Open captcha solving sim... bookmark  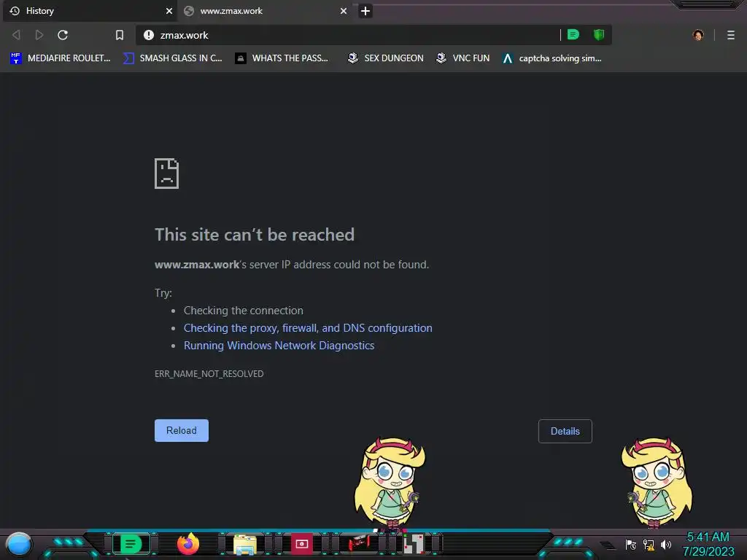click(551, 58)
